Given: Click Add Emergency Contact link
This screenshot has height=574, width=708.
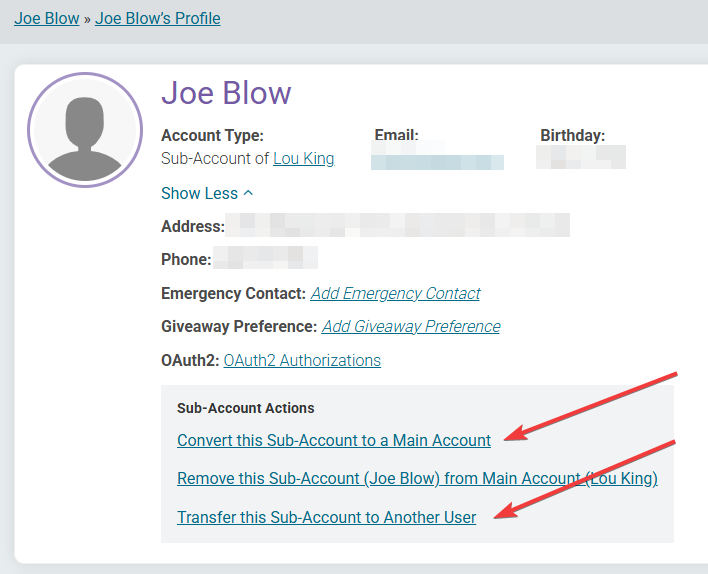Looking at the screenshot, I should 395,293.
